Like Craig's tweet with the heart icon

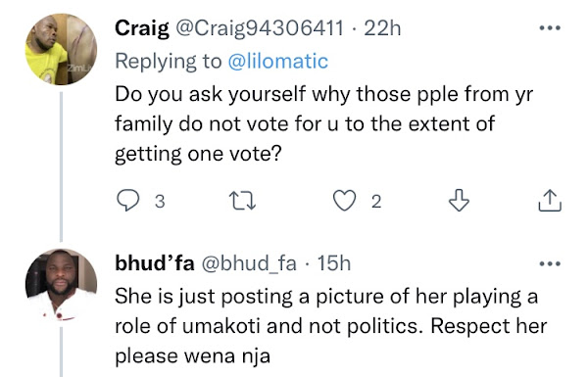pos(345,201)
